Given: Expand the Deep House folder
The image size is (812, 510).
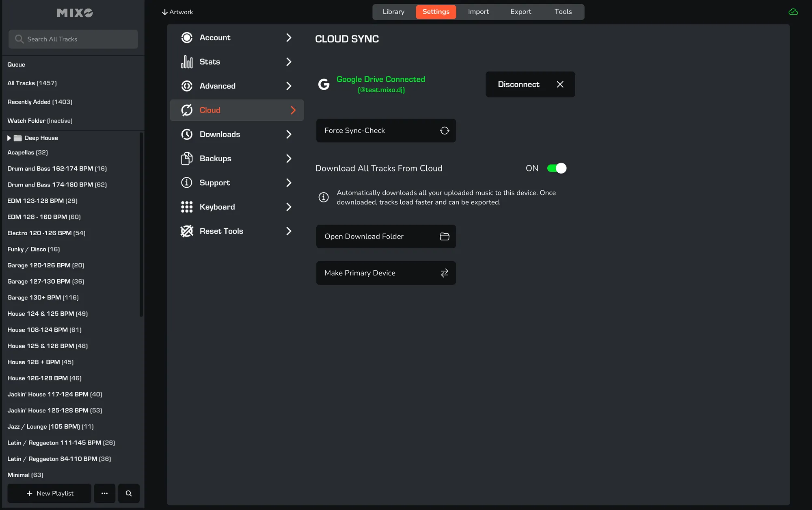Looking at the screenshot, I should coord(9,138).
